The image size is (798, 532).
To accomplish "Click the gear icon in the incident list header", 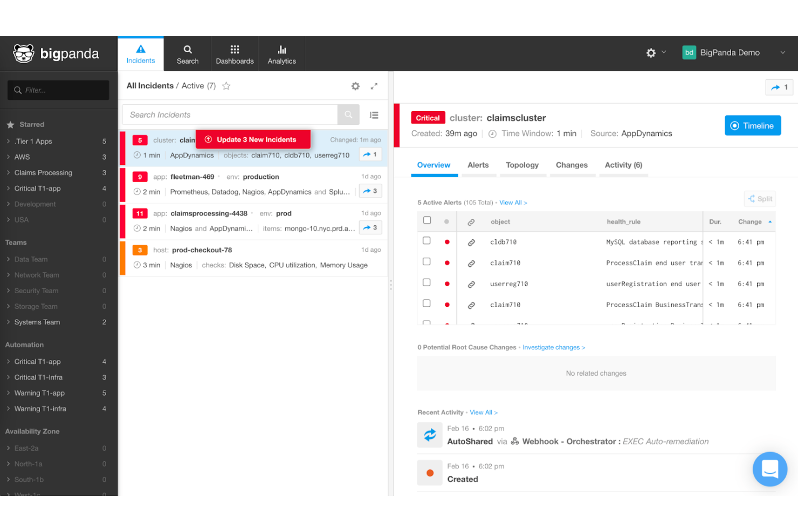I will point(355,86).
